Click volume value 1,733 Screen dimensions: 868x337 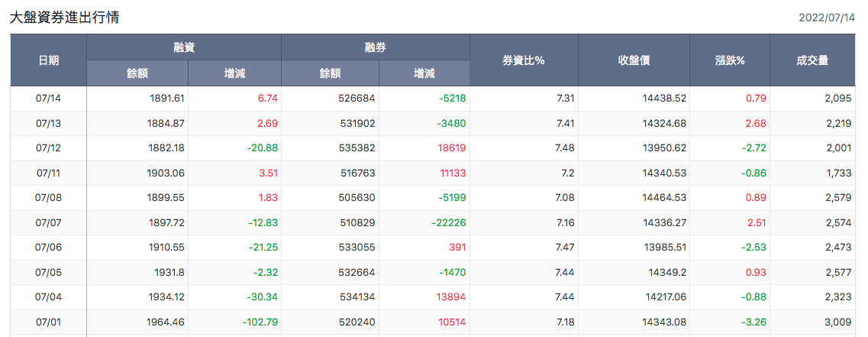[x=839, y=173]
